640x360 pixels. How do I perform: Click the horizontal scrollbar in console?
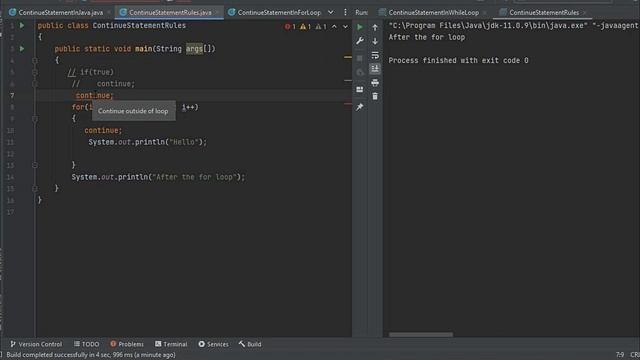(x=420, y=334)
